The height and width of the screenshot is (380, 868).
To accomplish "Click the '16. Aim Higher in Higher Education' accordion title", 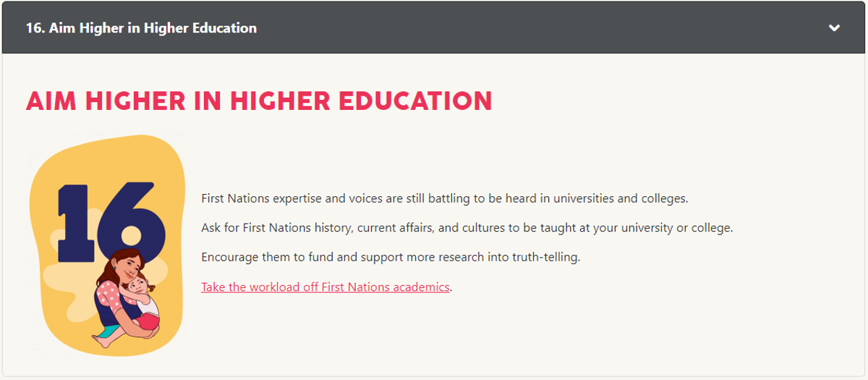I will tap(141, 28).
